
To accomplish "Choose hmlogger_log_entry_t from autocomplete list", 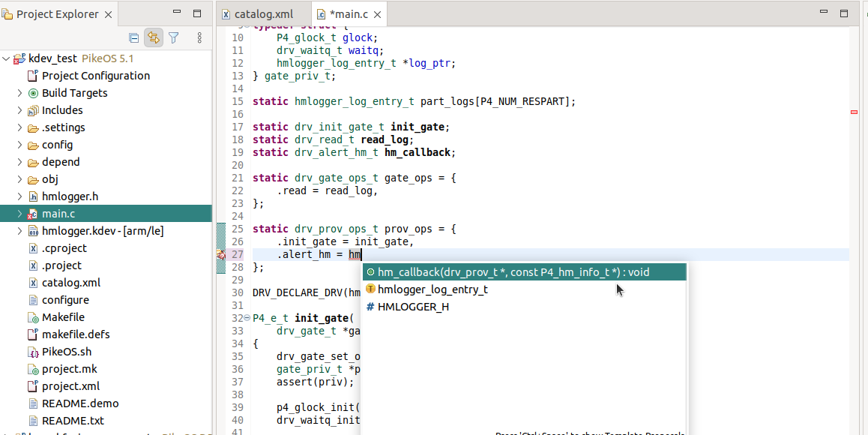I will tap(433, 289).
